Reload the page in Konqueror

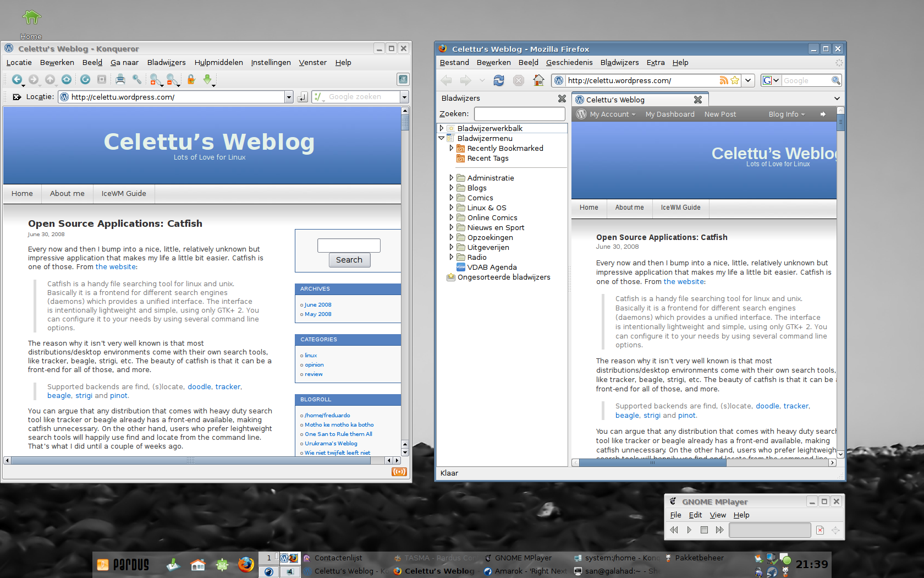[x=85, y=80]
